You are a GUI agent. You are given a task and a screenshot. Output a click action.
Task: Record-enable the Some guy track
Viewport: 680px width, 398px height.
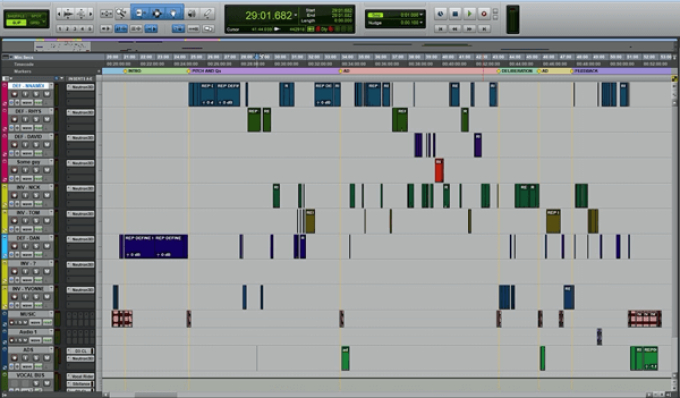(x=14, y=170)
